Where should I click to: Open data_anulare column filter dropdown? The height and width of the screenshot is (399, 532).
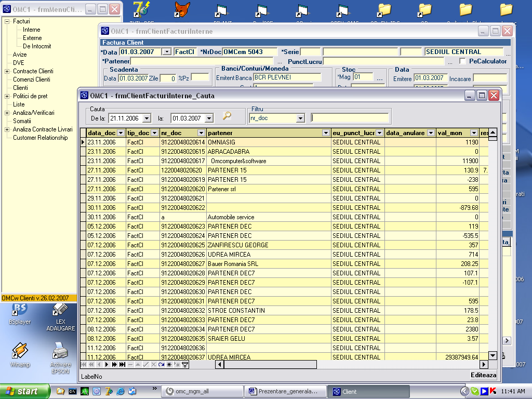click(x=431, y=133)
